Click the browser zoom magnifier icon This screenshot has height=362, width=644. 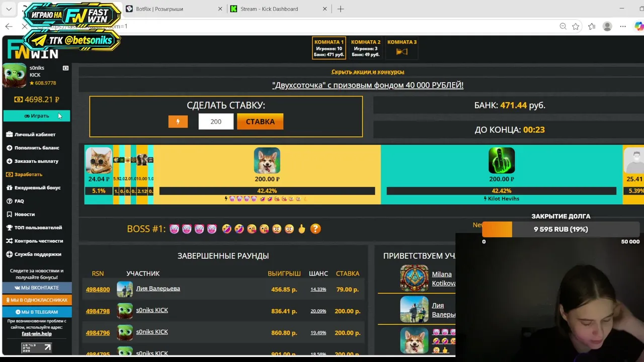coord(563,26)
